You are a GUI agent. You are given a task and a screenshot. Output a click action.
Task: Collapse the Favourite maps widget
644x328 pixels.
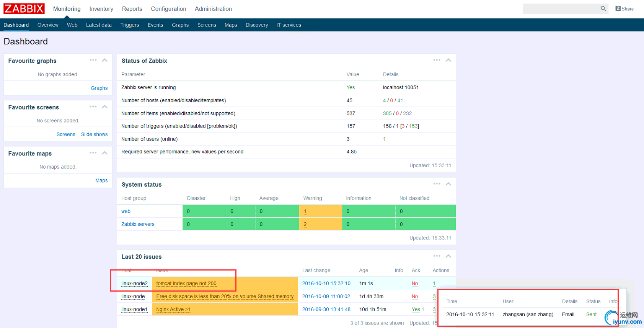[x=104, y=153]
